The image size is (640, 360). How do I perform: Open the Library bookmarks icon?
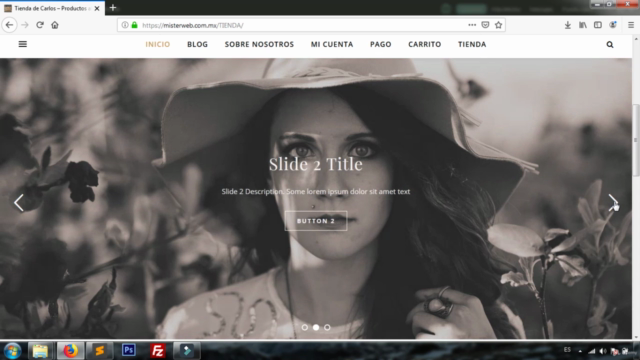582,25
